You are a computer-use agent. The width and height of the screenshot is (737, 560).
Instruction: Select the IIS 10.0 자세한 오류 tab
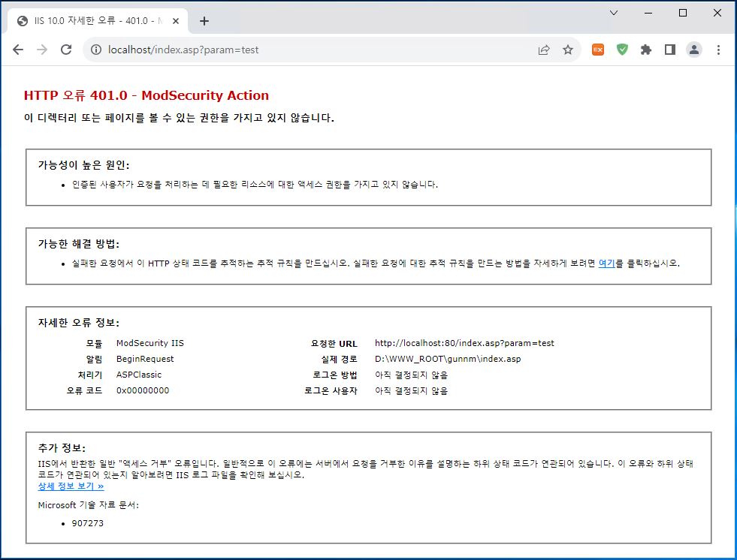click(x=98, y=21)
